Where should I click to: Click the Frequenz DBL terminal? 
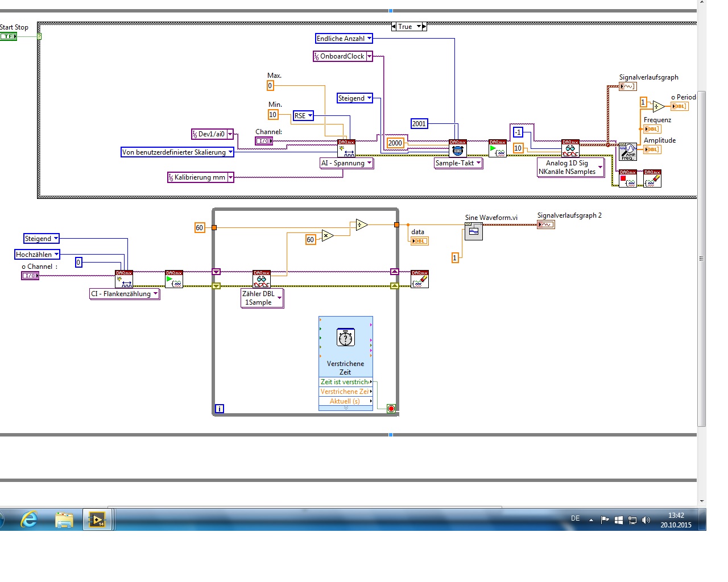coord(652,129)
